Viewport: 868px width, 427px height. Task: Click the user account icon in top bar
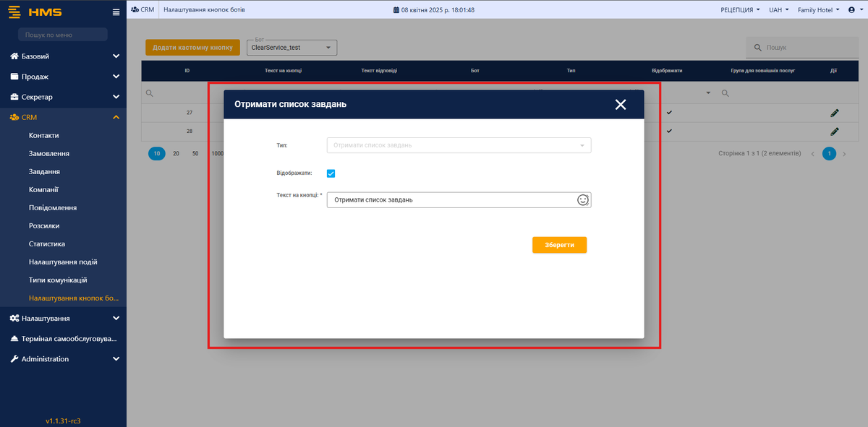(854, 10)
